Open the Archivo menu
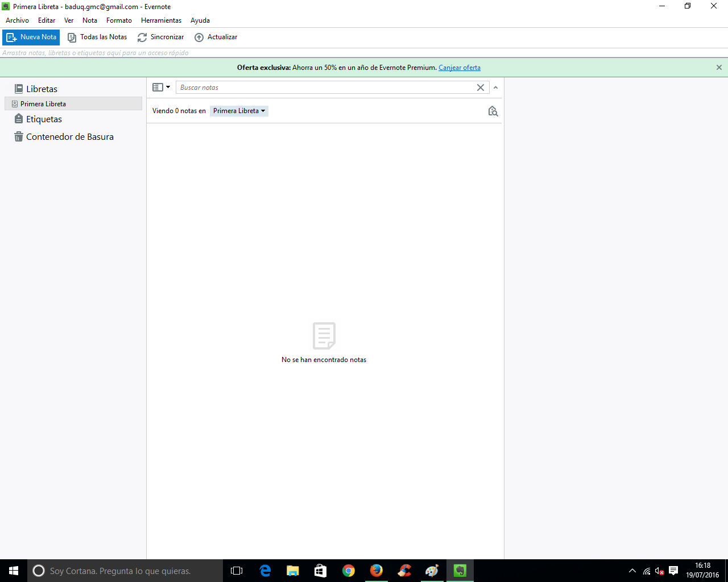728x582 pixels. 17,20
